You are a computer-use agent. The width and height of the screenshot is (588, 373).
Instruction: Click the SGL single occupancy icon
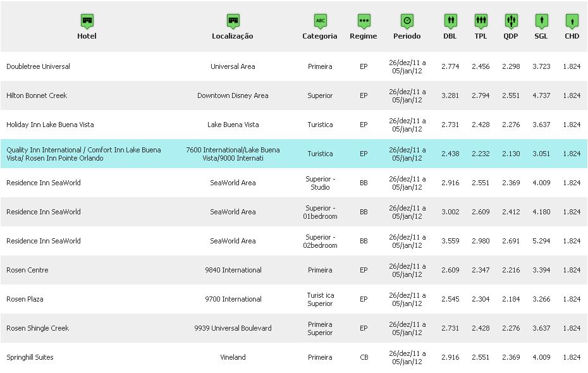click(x=541, y=21)
